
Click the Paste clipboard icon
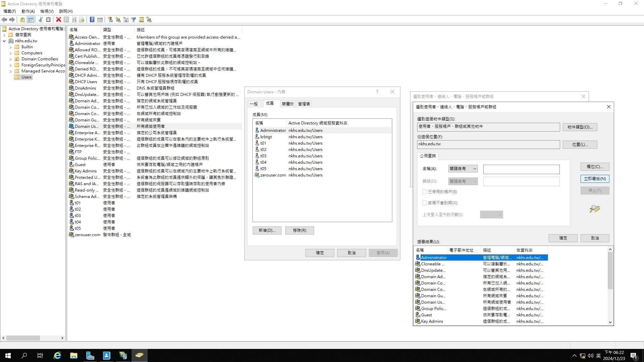point(48,20)
